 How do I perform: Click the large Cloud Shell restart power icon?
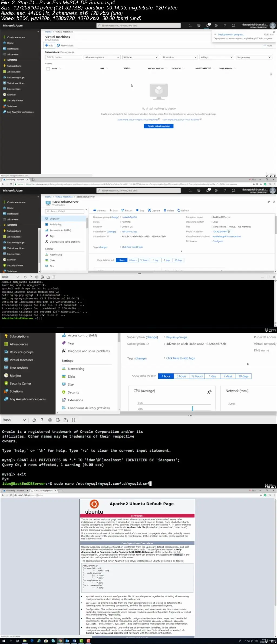pos(34,420)
